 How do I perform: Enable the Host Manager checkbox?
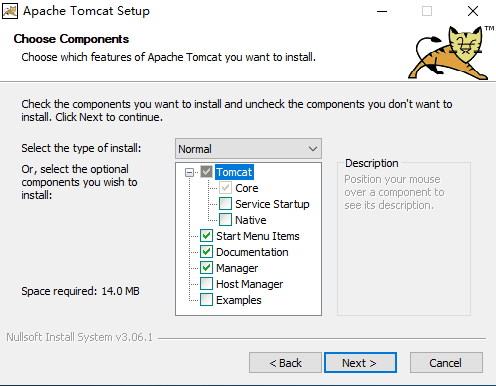206,284
